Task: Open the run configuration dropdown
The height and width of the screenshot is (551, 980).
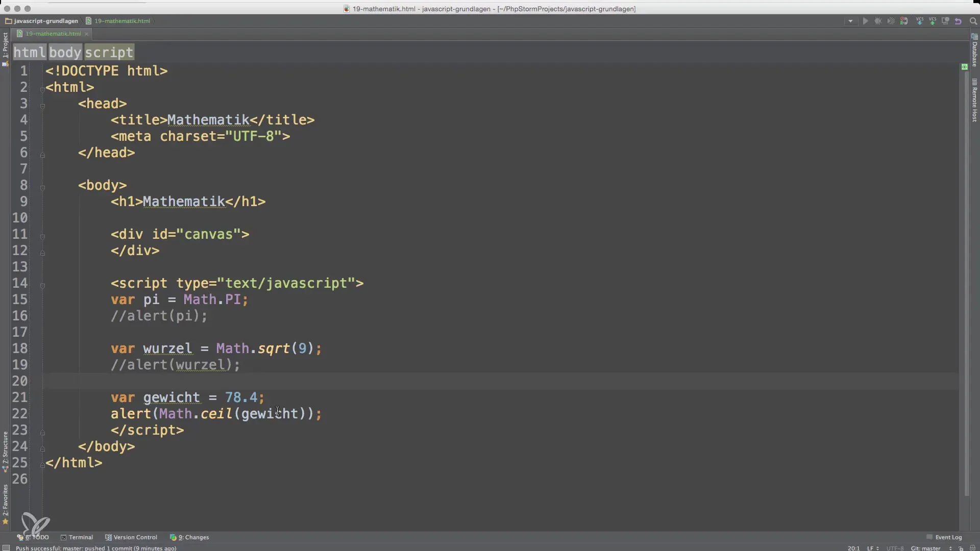Action: (850, 21)
